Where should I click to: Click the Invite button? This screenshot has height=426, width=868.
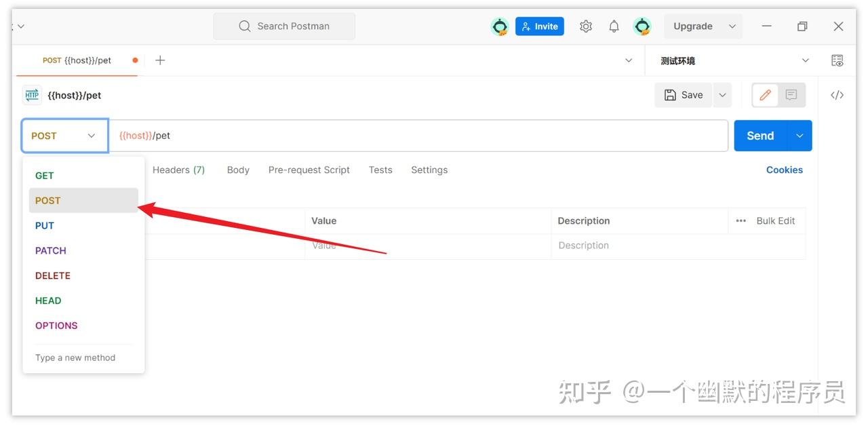540,26
